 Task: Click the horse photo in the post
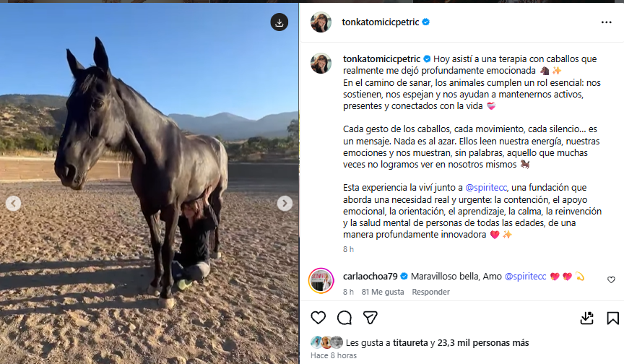coord(149,183)
